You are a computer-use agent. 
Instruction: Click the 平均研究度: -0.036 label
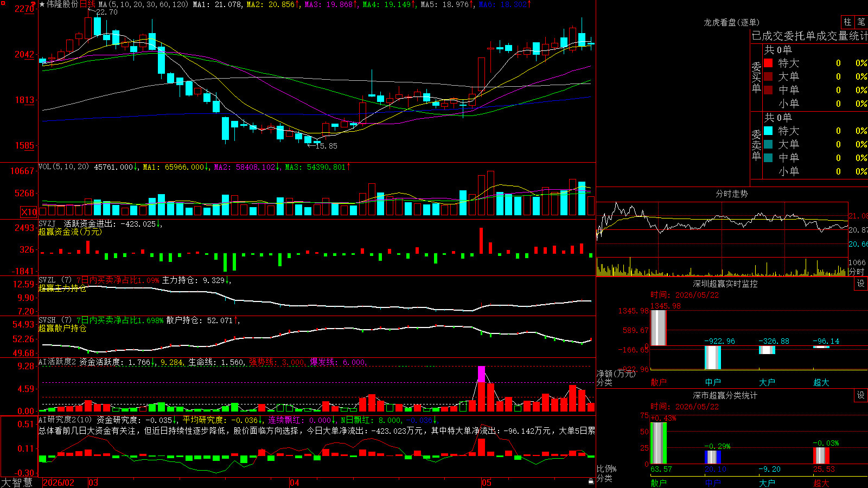[220, 420]
